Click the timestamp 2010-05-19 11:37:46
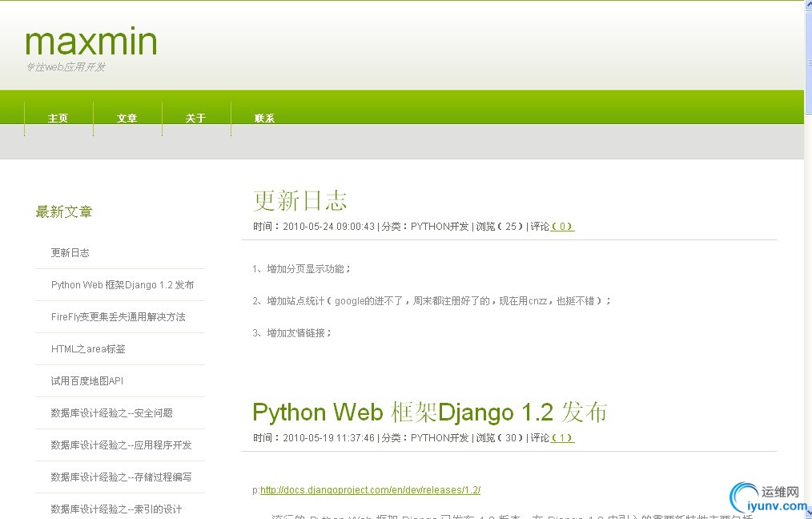This screenshot has width=812, height=519. (x=328, y=437)
